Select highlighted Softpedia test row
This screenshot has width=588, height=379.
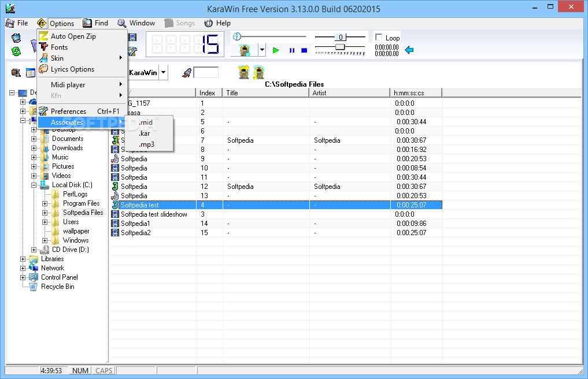click(x=276, y=205)
